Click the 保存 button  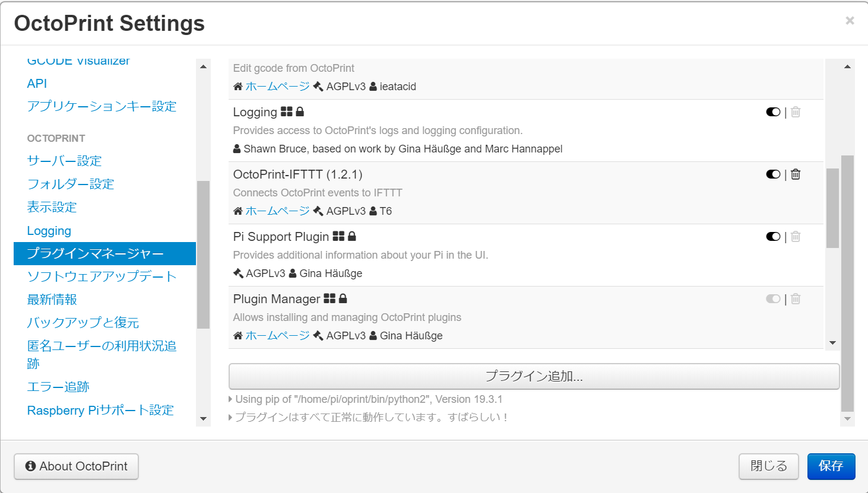click(831, 466)
